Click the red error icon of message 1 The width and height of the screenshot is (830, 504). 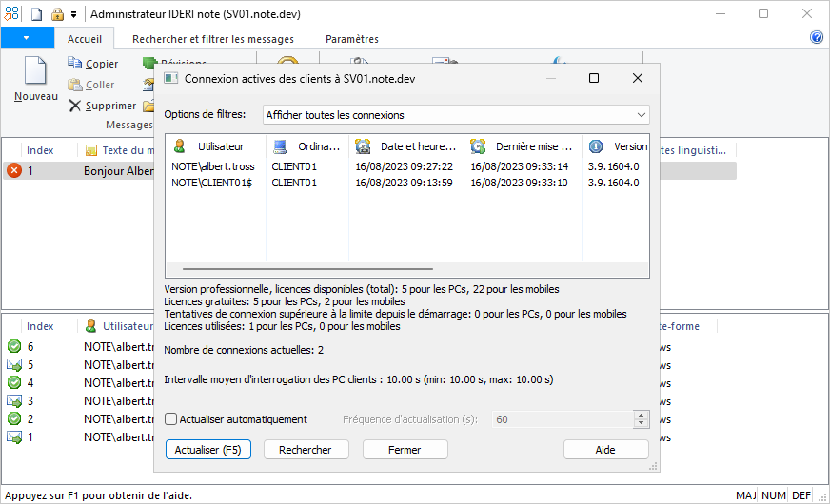pos(14,170)
